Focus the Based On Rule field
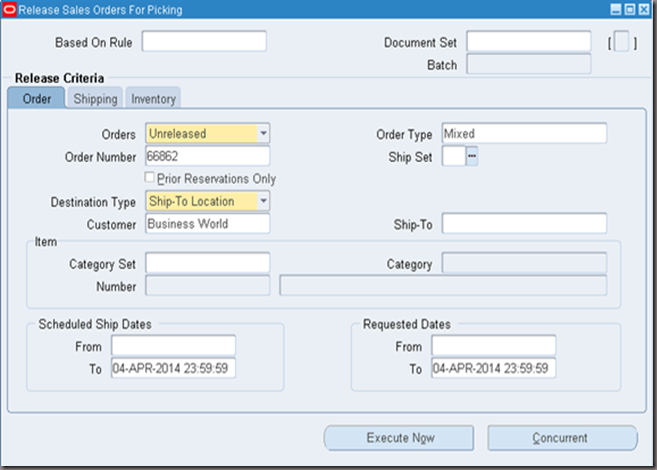Screen dimensions: 657x470 coord(204,41)
